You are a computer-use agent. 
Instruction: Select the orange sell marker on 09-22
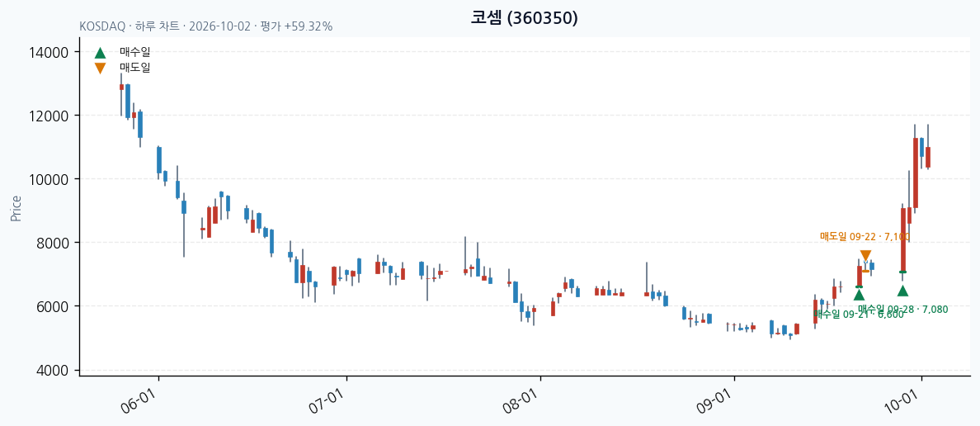coord(865,256)
